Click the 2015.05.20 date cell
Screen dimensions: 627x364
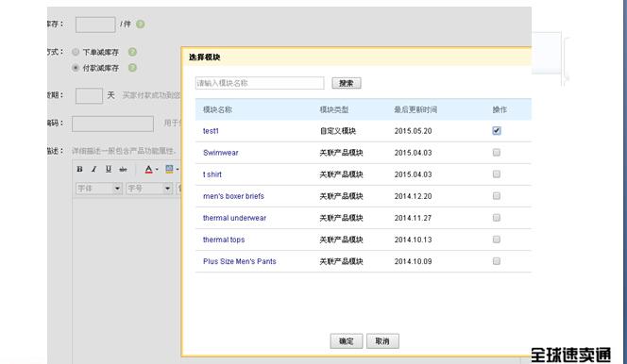(x=413, y=131)
